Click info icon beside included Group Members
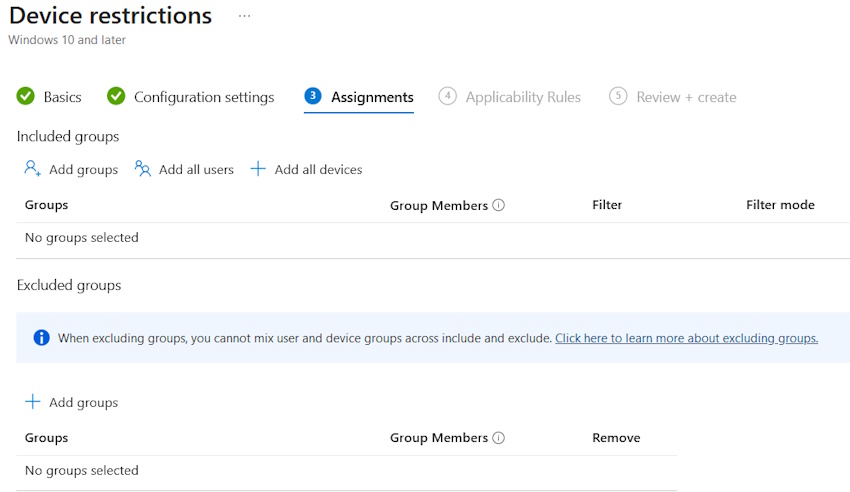This screenshot has height=492, width=850. tap(499, 205)
